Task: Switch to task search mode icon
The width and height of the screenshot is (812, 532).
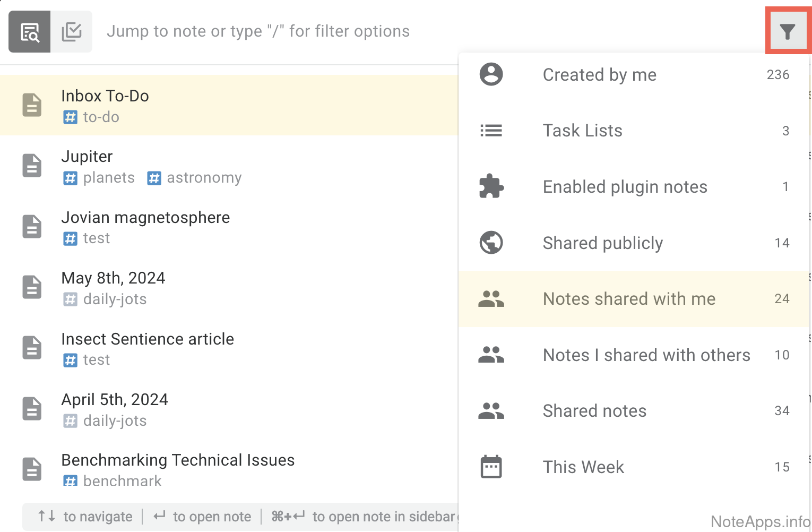Action: point(72,32)
